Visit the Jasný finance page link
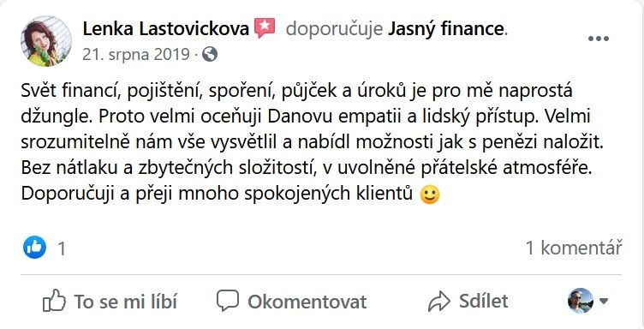 coord(445,29)
